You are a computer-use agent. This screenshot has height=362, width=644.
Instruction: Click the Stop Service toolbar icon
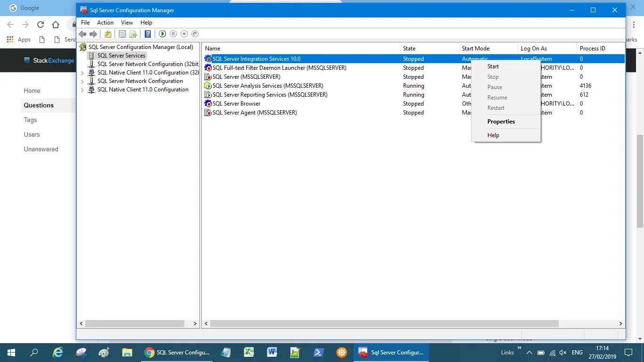184,34
